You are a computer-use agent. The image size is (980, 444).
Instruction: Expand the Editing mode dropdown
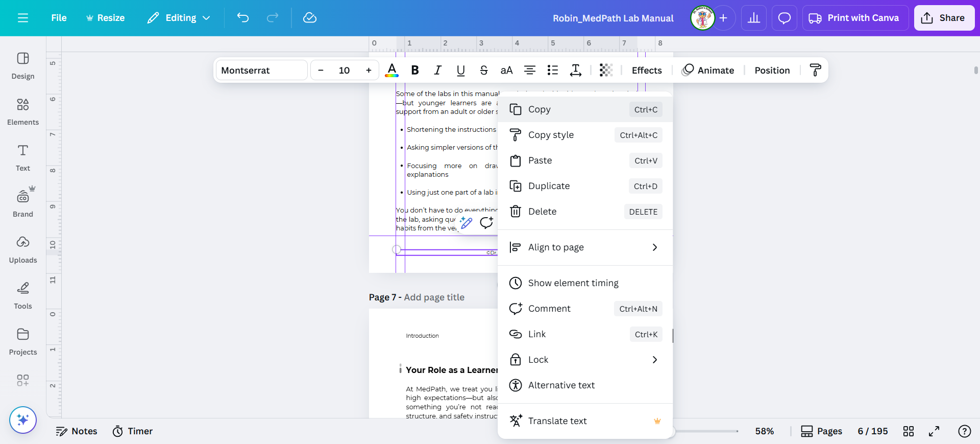pos(179,18)
